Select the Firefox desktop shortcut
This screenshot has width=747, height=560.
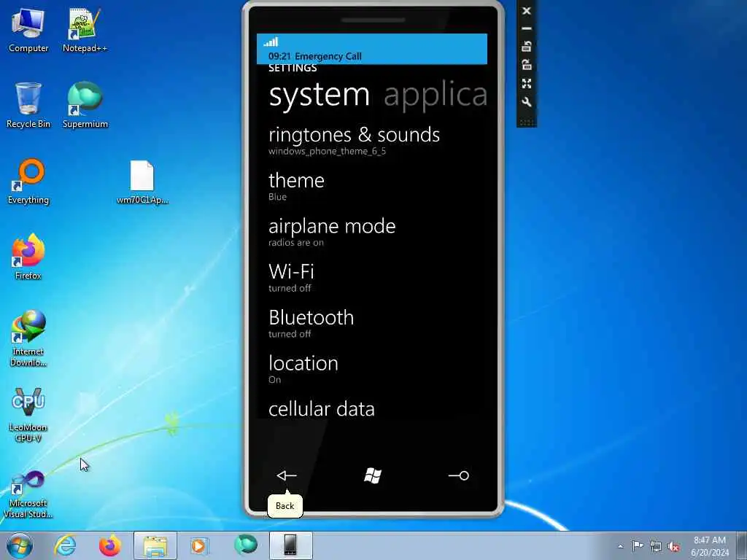pyautogui.click(x=28, y=257)
